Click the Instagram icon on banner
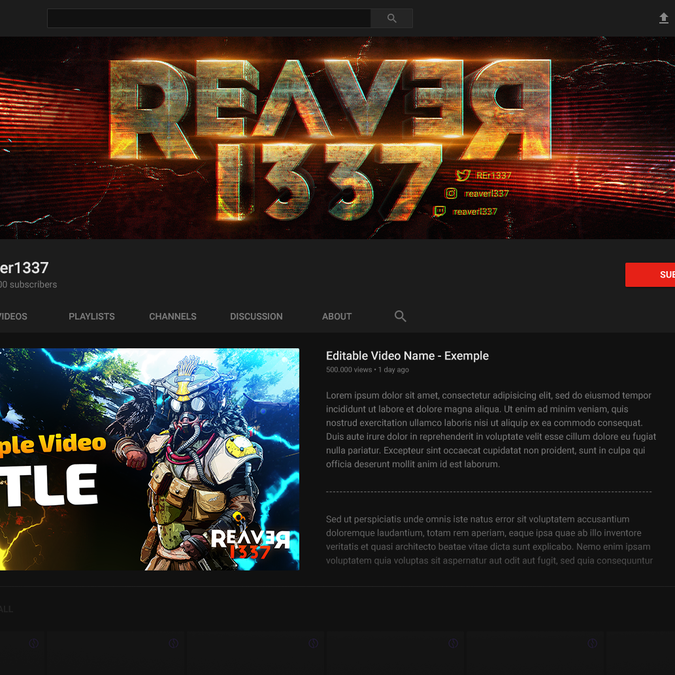The height and width of the screenshot is (675, 675). click(451, 193)
